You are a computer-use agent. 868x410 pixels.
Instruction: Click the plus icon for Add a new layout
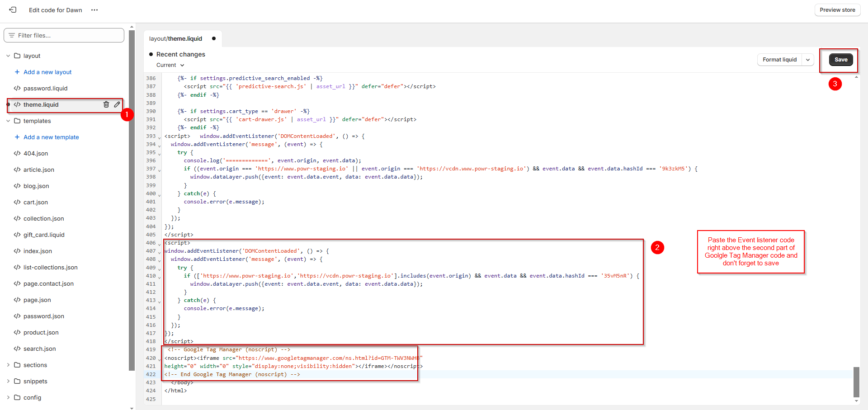(x=17, y=72)
